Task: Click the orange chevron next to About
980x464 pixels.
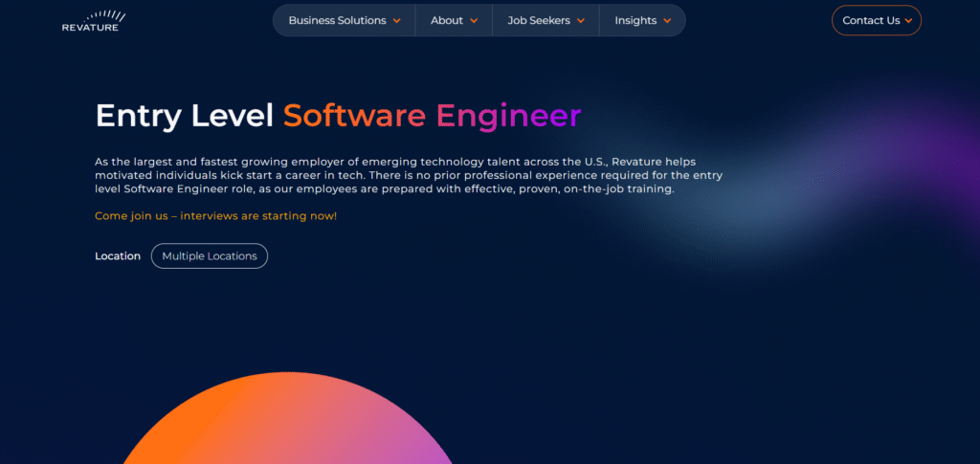Action: point(475,21)
